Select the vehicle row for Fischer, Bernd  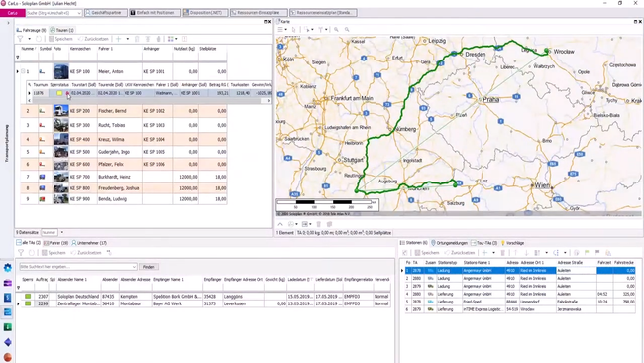click(124, 111)
